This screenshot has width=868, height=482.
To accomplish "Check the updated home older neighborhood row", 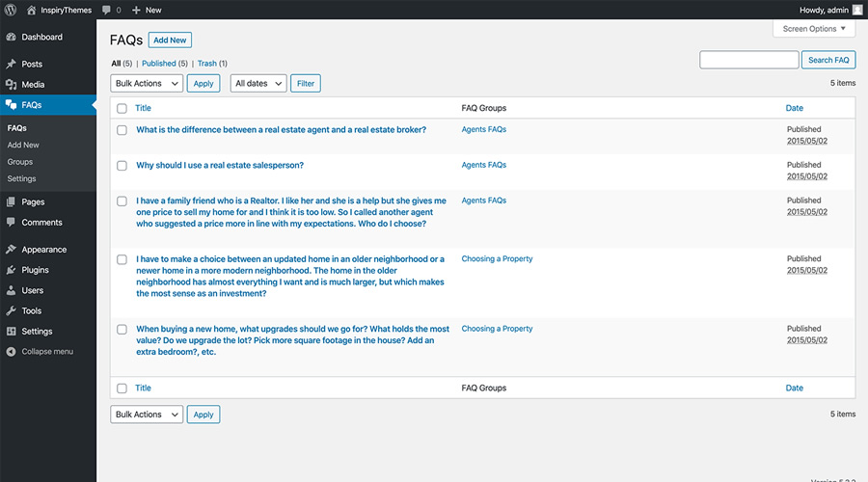I will [x=122, y=259].
